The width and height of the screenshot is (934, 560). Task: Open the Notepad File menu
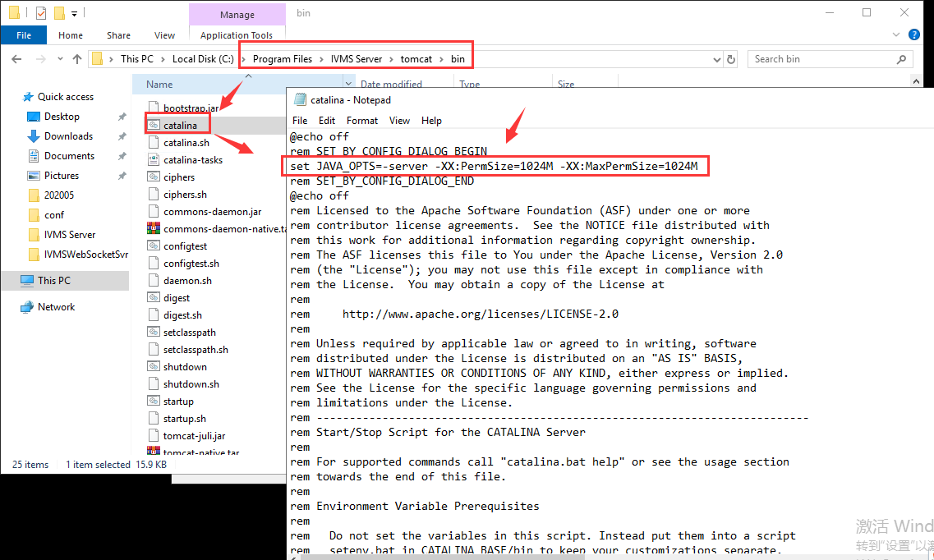300,120
